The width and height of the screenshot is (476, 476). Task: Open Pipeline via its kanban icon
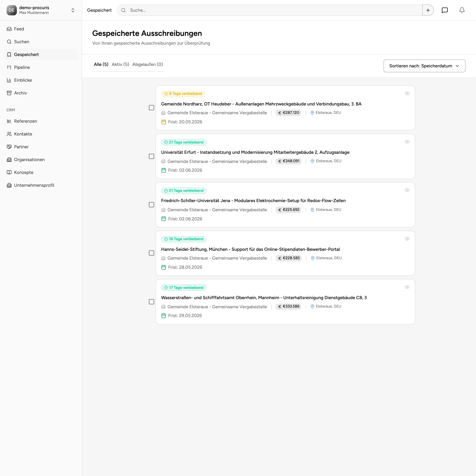coord(9,67)
